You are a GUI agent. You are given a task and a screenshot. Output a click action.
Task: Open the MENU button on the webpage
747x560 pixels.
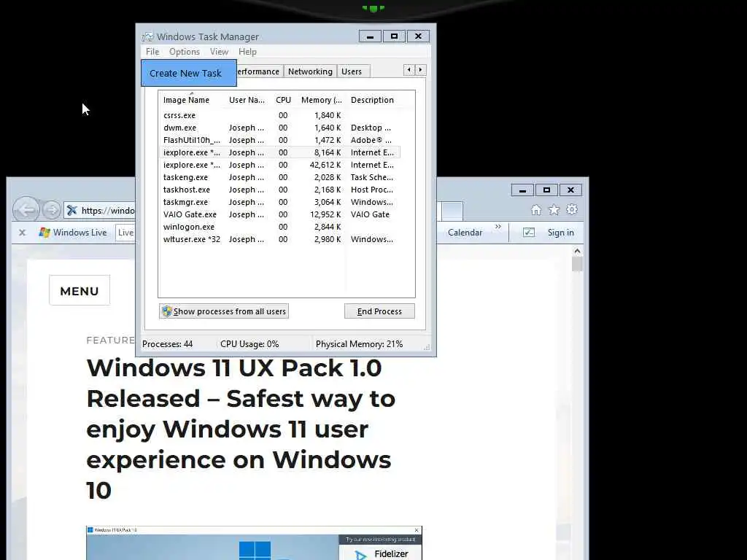tap(80, 290)
